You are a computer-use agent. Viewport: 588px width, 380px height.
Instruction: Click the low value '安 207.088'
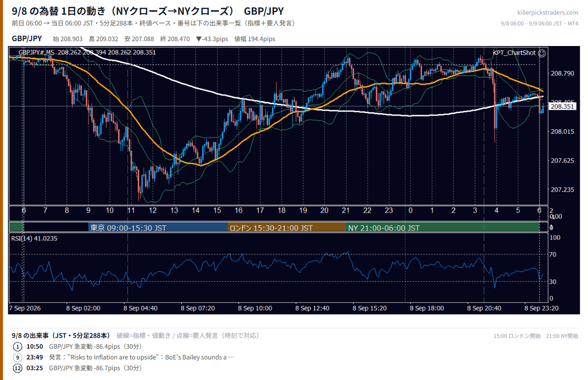click(x=139, y=39)
